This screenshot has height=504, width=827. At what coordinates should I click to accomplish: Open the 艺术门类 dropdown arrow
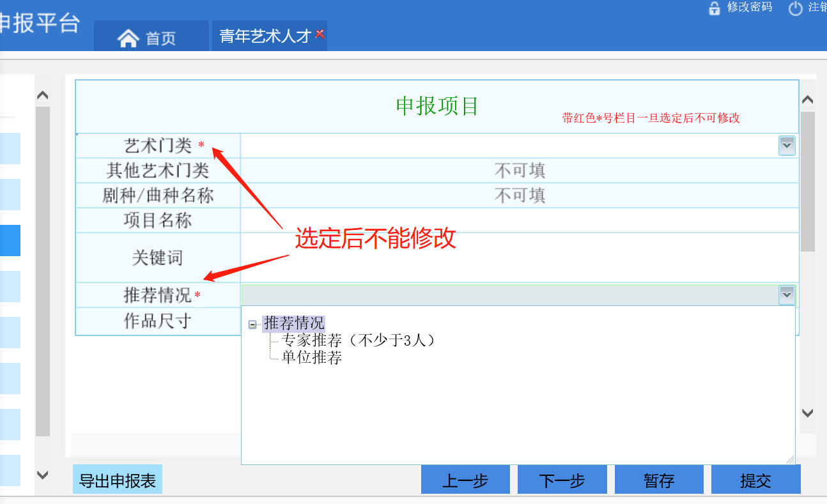(x=787, y=146)
